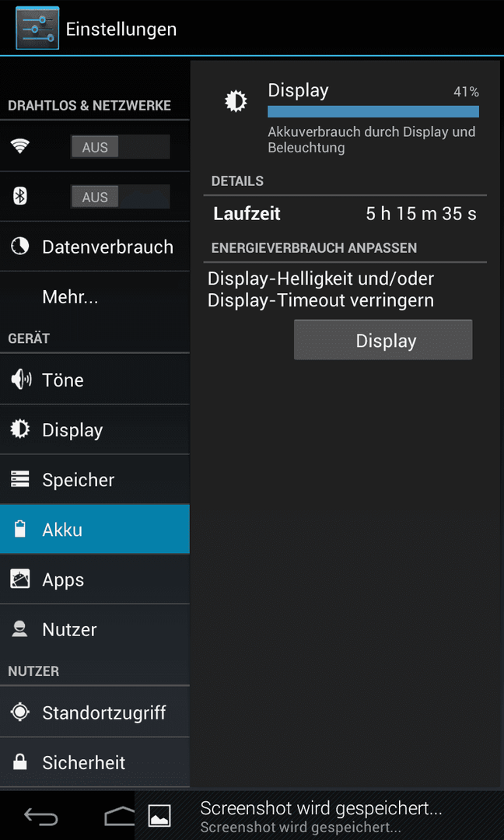504x840 pixels.
Task: Open Datenverbrauch settings
Action: click(x=95, y=247)
